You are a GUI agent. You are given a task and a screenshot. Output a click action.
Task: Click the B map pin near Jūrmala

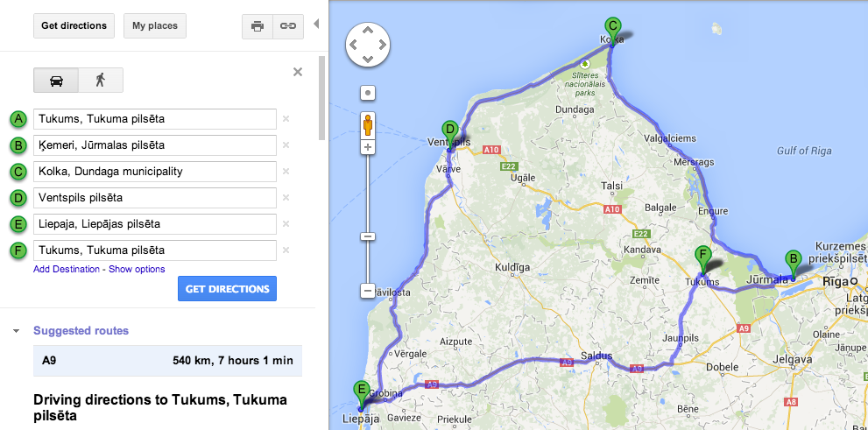793,264
